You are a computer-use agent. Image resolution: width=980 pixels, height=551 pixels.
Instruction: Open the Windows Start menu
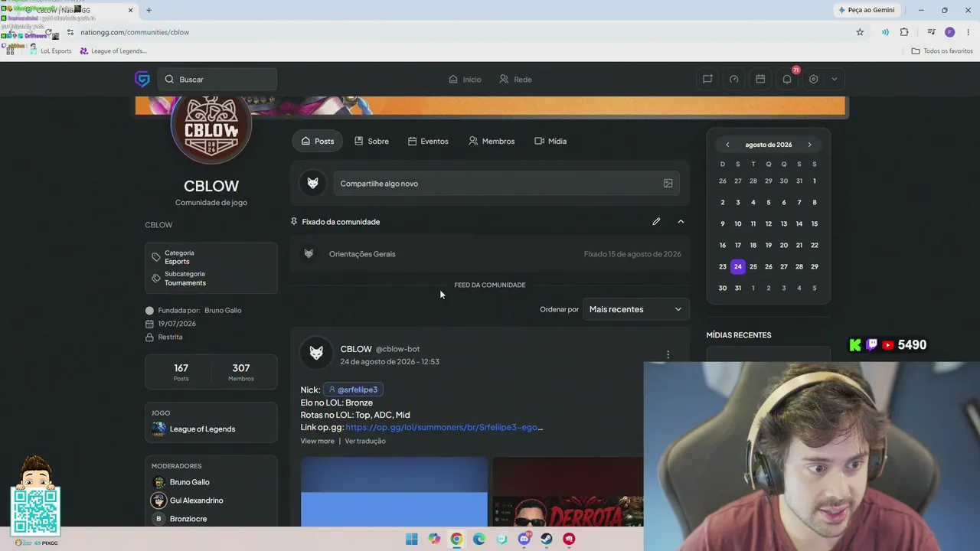(412, 539)
